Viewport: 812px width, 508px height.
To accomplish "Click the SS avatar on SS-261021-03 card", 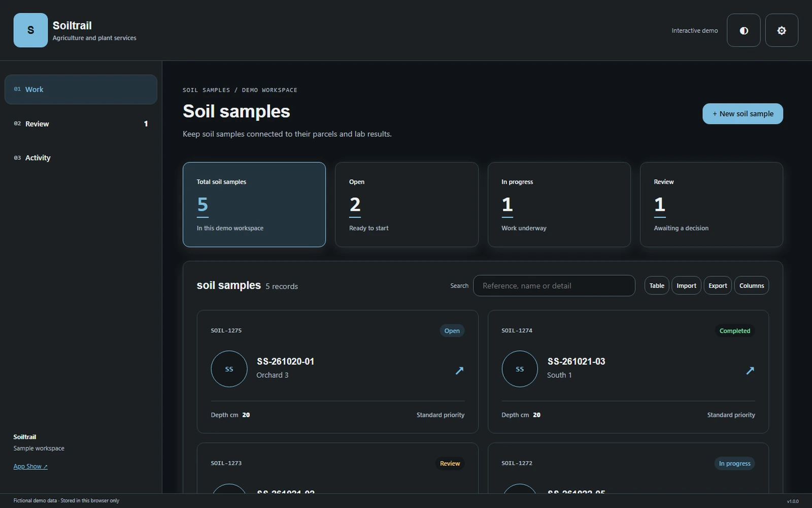I will [x=520, y=369].
